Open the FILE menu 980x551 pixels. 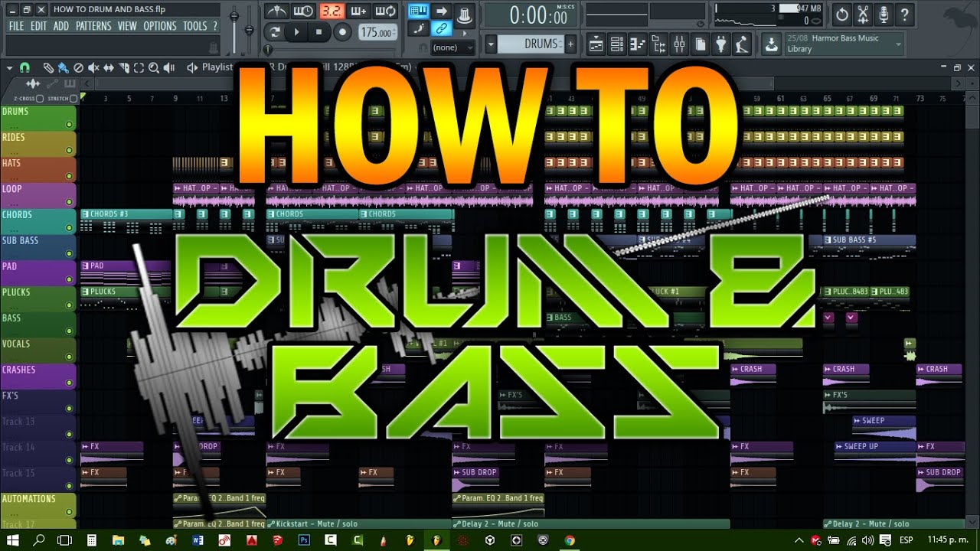16,26
